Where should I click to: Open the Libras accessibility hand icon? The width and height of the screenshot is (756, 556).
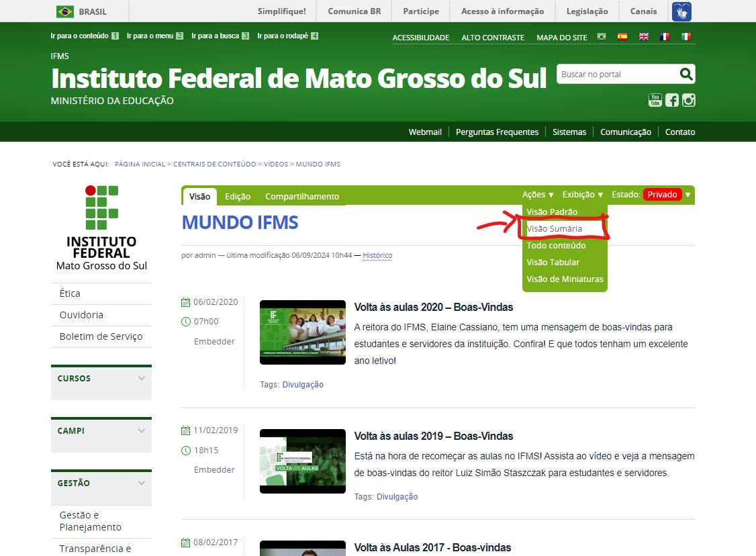(x=681, y=11)
